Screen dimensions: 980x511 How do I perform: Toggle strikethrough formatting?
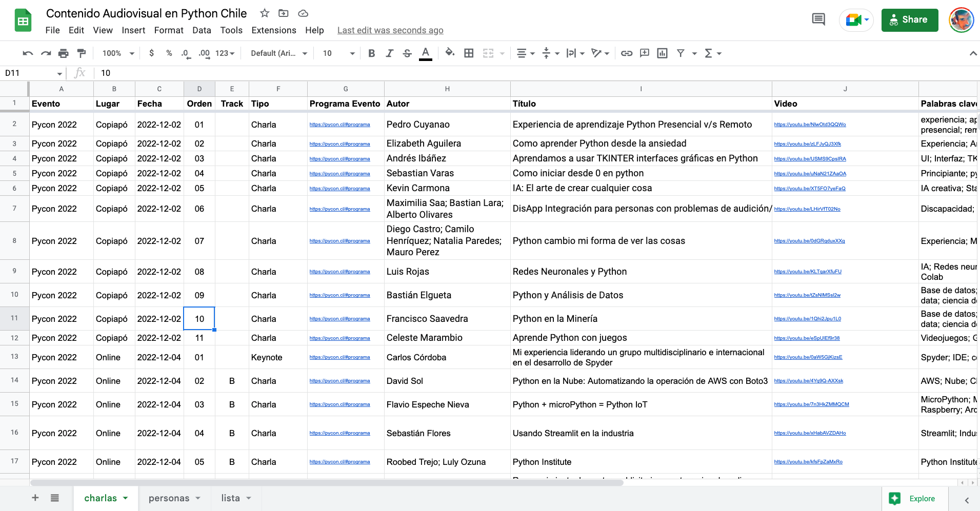[407, 53]
